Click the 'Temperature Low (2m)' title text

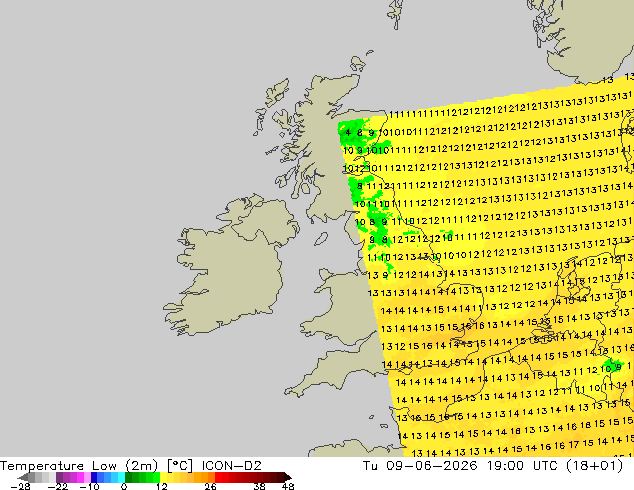(78, 466)
